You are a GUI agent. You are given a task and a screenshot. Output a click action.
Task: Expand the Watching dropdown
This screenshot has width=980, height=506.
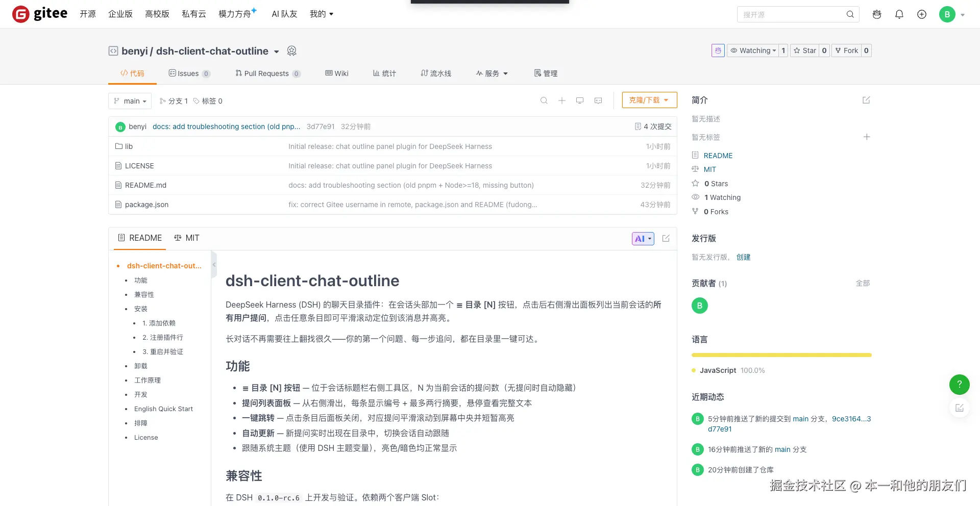pyautogui.click(x=752, y=50)
